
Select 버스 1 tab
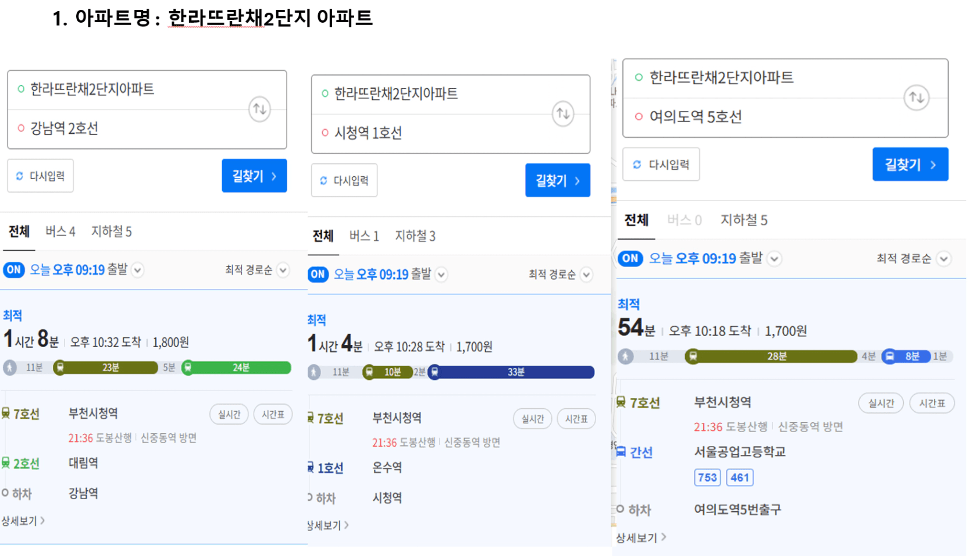click(364, 236)
